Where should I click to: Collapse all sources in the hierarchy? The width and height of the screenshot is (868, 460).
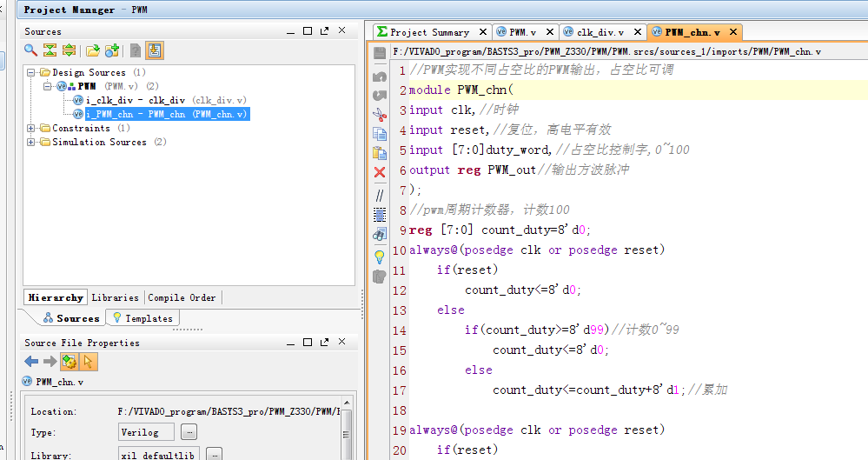coord(50,50)
